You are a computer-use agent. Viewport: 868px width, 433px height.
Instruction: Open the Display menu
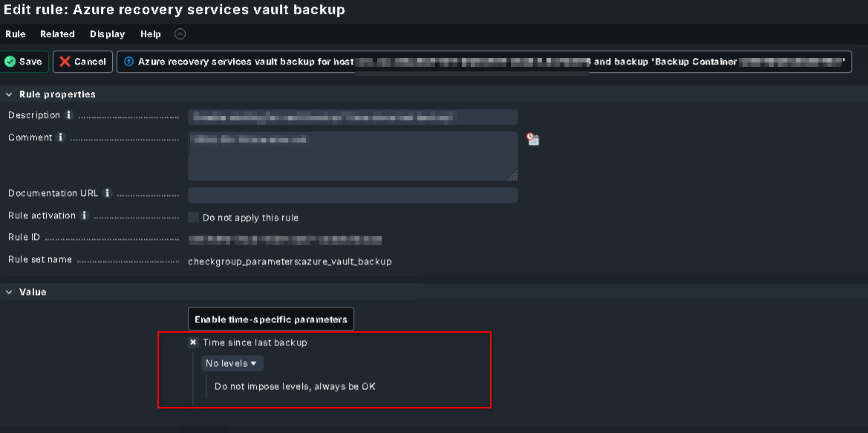pyautogui.click(x=108, y=34)
